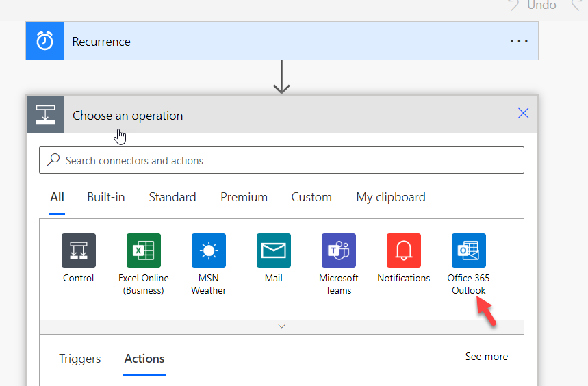Switch to the All tab
588x386 pixels.
tap(57, 197)
